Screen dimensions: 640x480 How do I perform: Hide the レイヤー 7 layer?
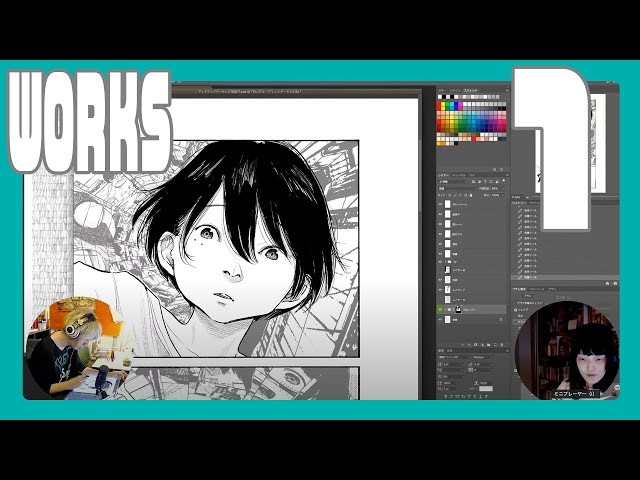pyautogui.click(x=440, y=290)
